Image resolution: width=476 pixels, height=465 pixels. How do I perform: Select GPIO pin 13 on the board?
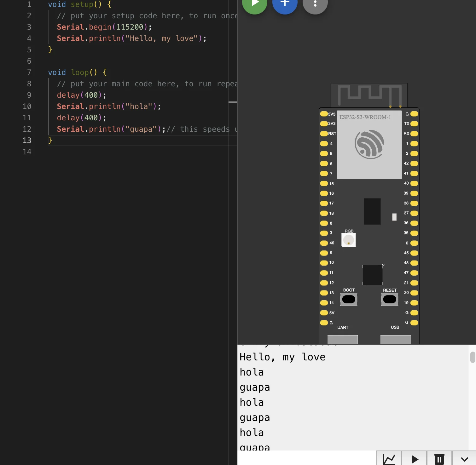click(324, 293)
